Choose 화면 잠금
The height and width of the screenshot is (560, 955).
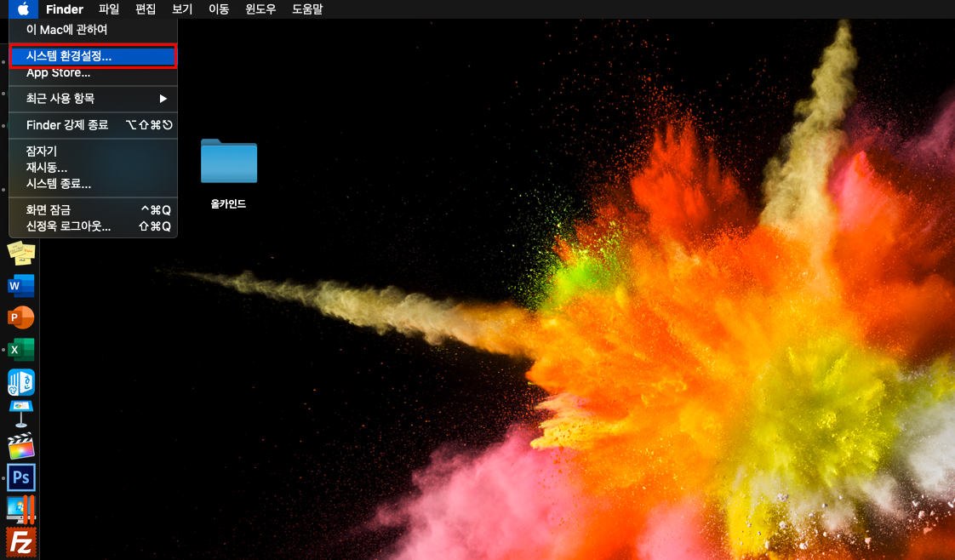pos(93,210)
